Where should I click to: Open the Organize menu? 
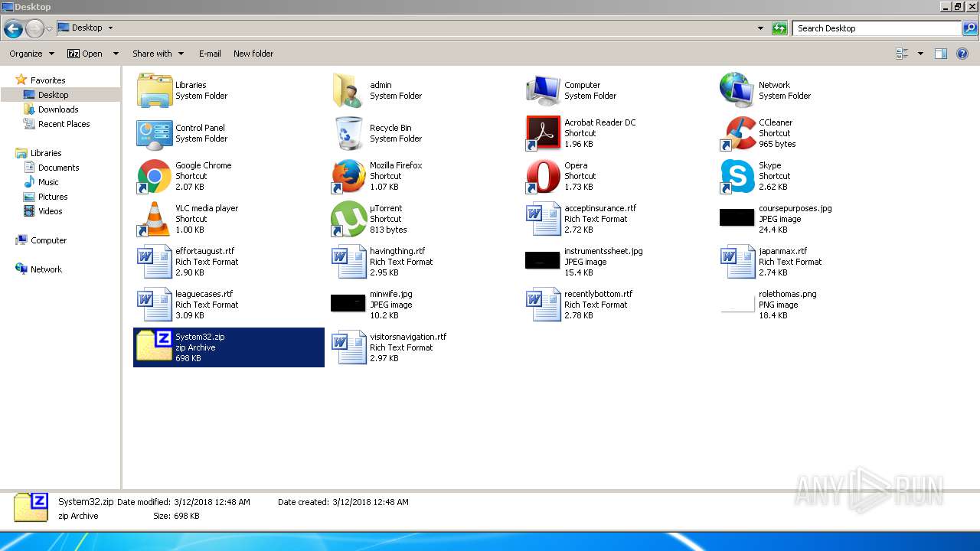[32, 54]
